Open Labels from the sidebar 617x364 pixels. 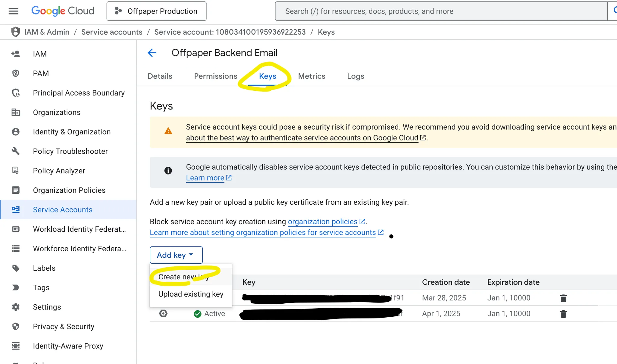tap(44, 268)
